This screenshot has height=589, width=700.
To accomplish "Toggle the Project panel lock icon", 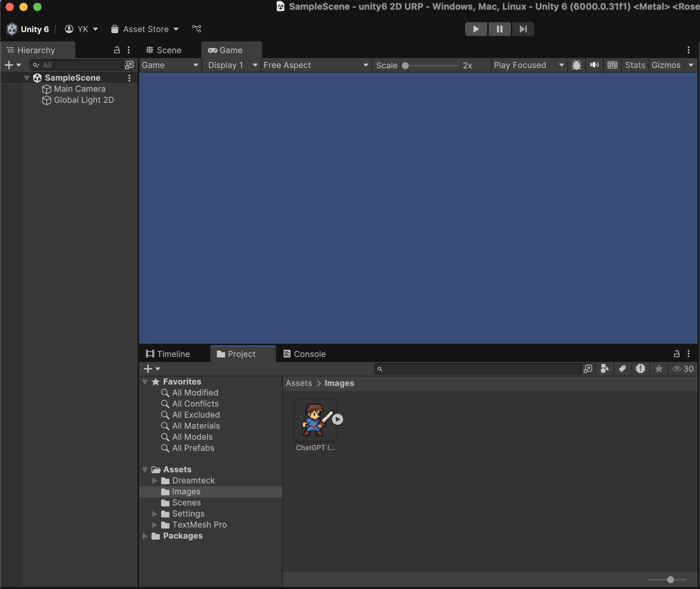I will pyautogui.click(x=676, y=354).
